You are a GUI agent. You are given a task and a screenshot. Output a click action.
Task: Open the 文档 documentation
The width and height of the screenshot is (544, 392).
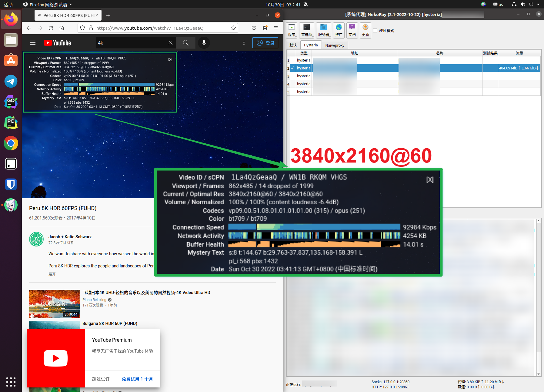352,30
